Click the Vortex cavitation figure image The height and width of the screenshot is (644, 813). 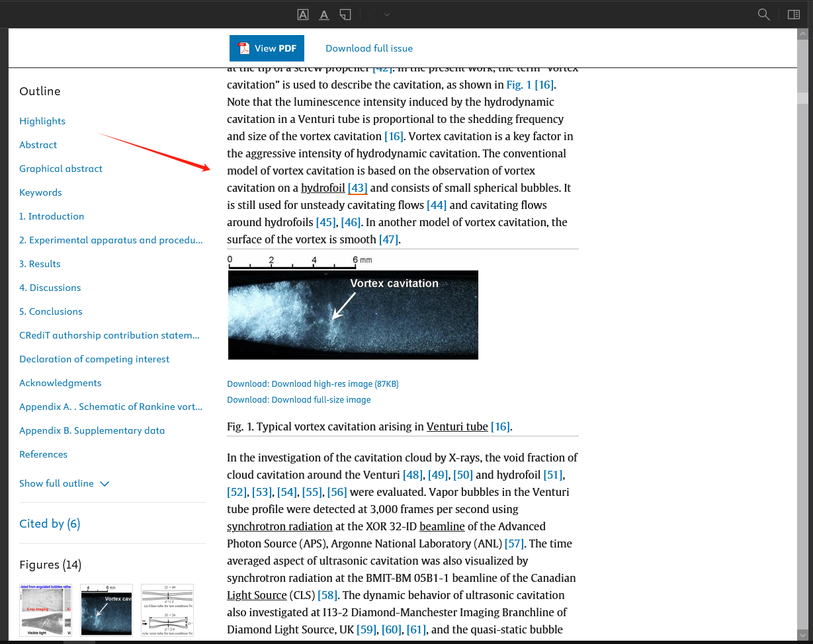click(353, 307)
